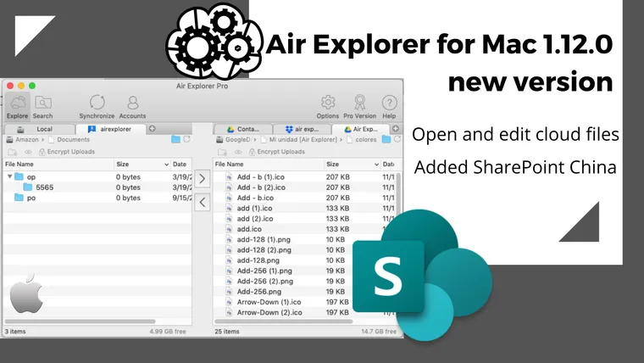Toggle right pane eye visibility icon
The height and width of the screenshot is (363, 644).
(238, 152)
